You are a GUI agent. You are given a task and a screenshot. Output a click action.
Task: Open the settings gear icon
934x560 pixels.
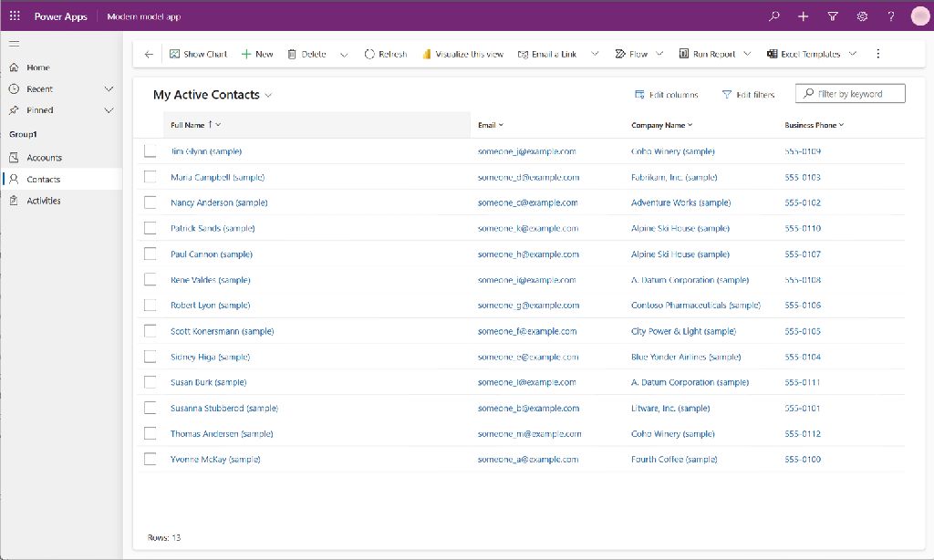tap(862, 16)
